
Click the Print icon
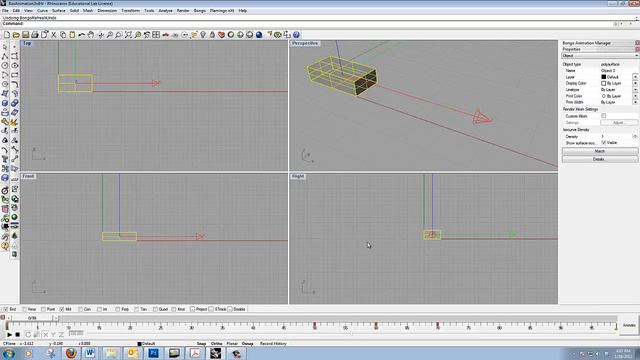(x=35, y=35)
